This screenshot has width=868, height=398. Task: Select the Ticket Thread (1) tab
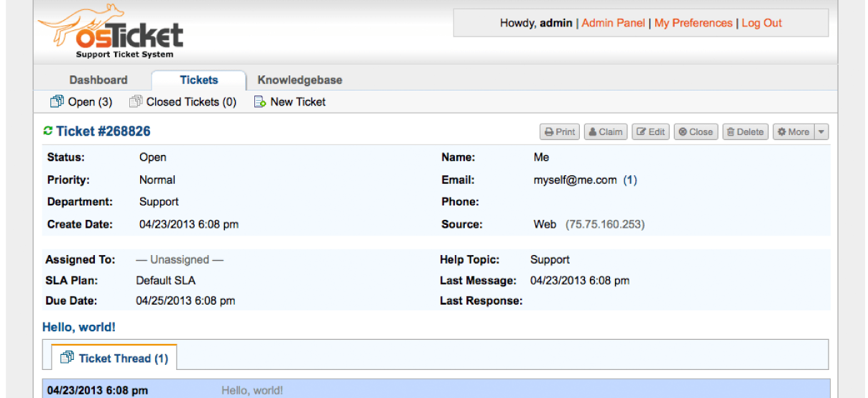[115, 358]
